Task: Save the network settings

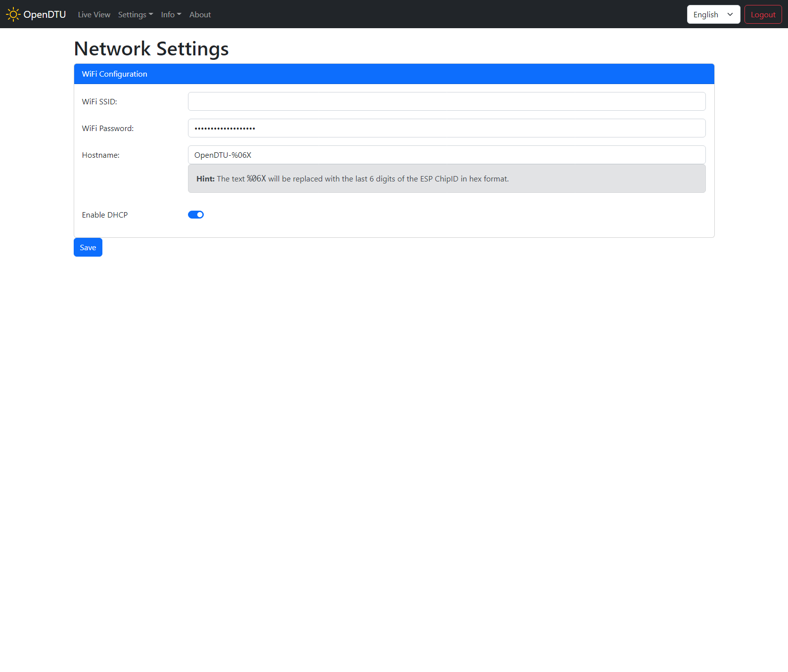Action: point(88,247)
